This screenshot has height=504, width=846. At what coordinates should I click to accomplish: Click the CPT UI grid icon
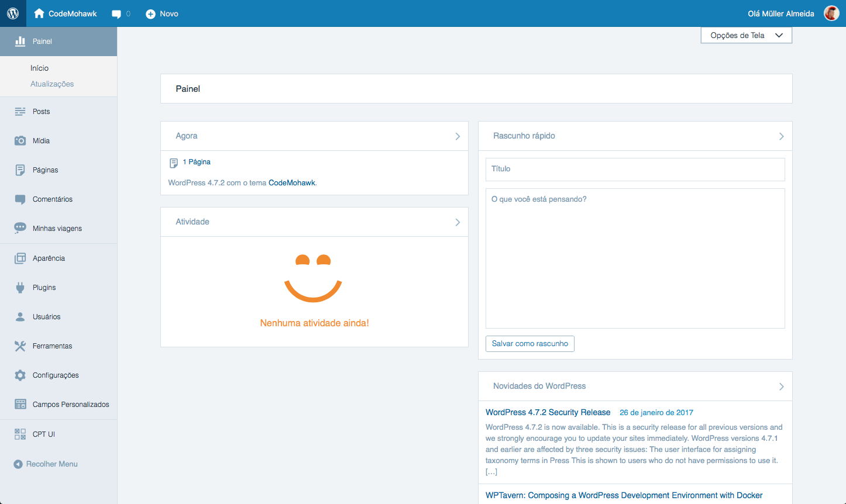pos(20,434)
